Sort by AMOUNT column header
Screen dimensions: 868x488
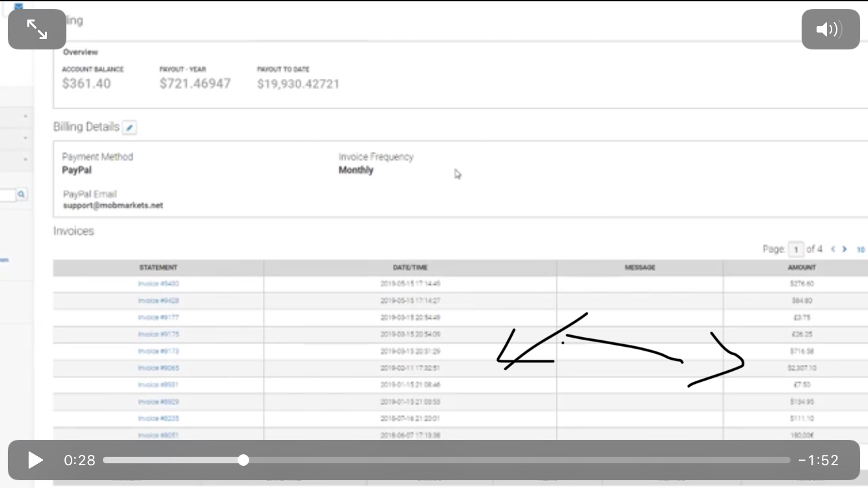pos(801,267)
